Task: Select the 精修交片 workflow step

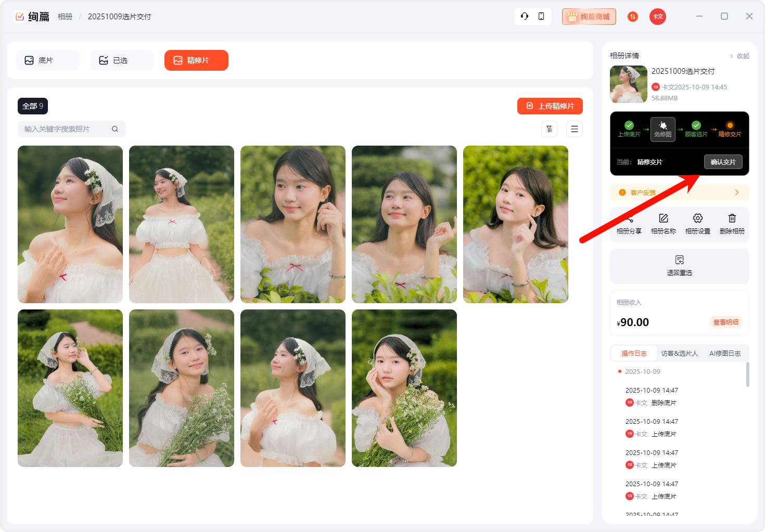Action: pyautogui.click(x=730, y=129)
